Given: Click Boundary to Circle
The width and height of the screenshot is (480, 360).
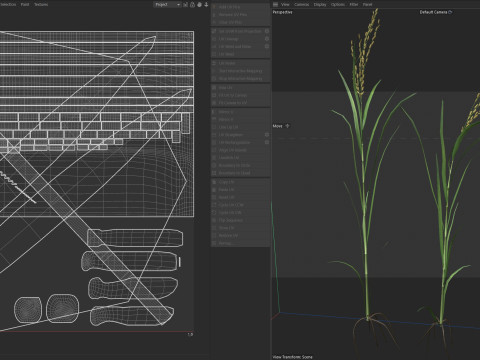Looking at the screenshot, I should 240,165.
